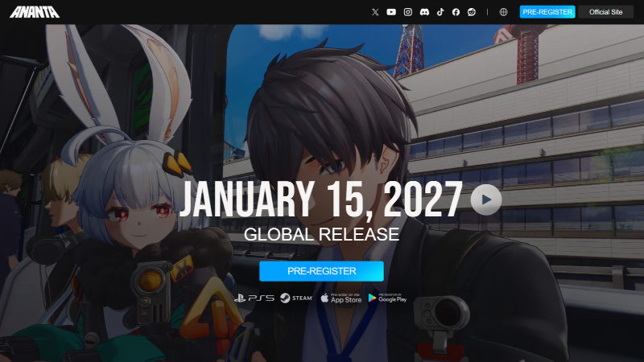
Task: Join via the Discord icon
Action: click(424, 12)
